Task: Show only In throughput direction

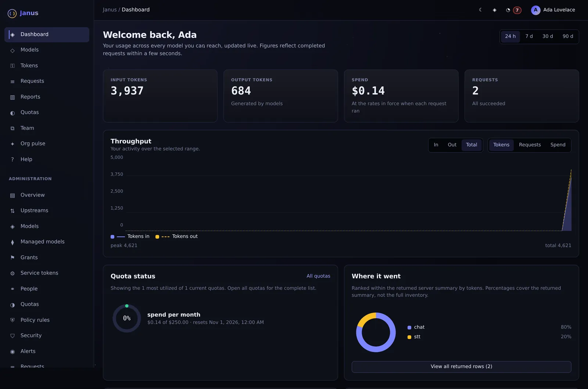Action: pyautogui.click(x=436, y=145)
